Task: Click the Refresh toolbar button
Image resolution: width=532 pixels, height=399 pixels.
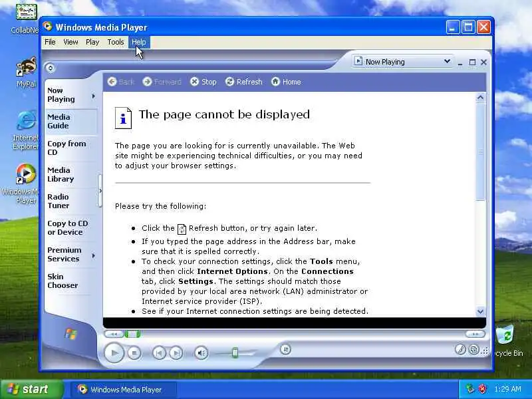Action: coord(244,82)
